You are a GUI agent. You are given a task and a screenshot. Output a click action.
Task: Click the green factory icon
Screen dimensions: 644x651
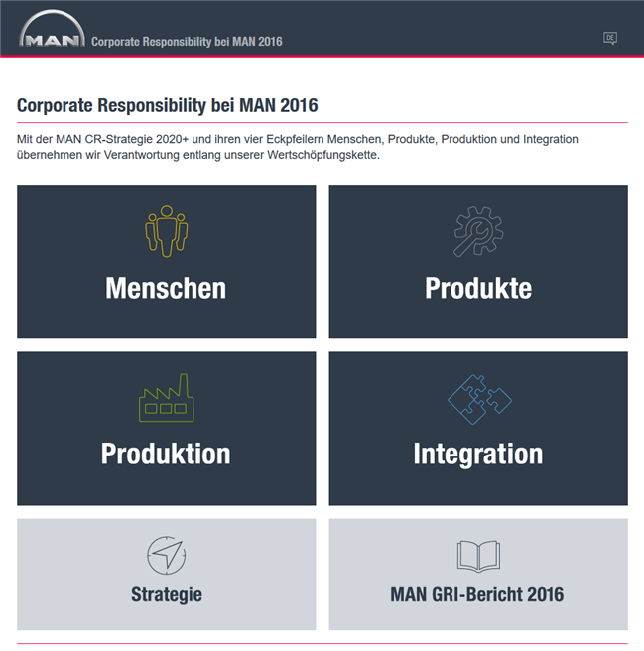[166, 397]
